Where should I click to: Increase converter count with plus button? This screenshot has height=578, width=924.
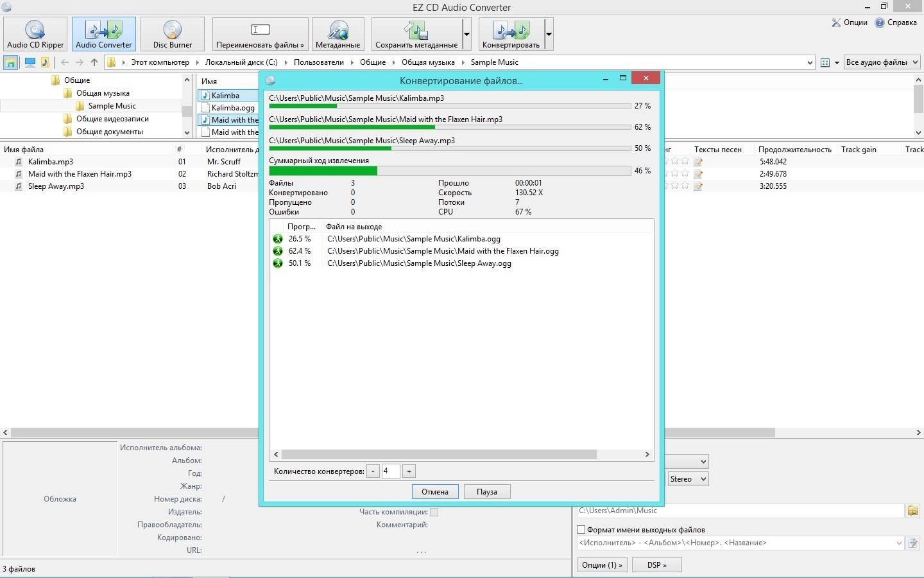409,471
